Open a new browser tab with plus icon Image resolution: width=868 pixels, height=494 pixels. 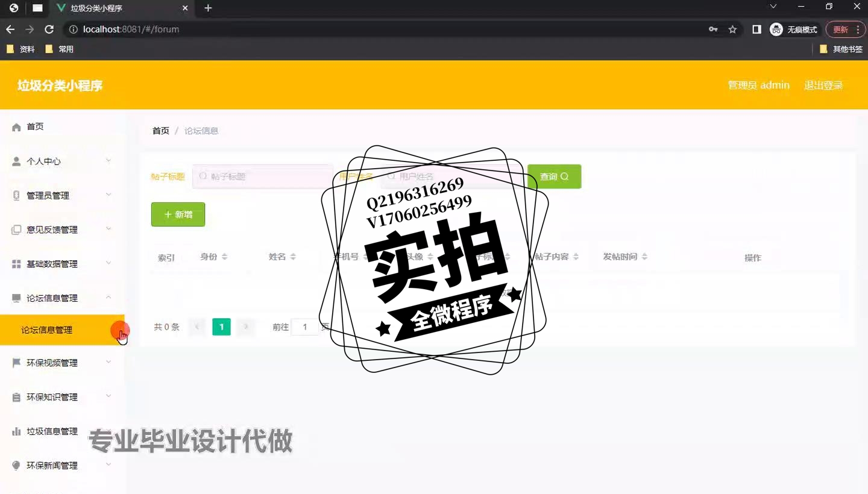pyautogui.click(x=208, y=8)
